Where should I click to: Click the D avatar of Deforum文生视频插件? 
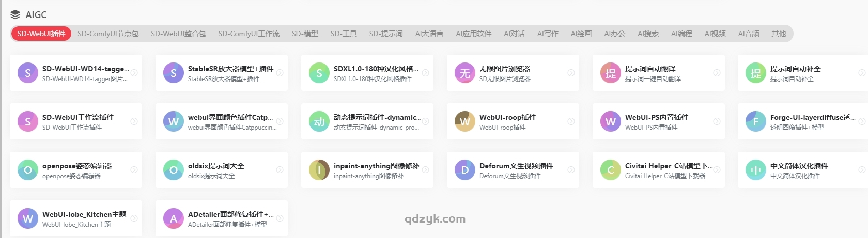coord(465,170)
